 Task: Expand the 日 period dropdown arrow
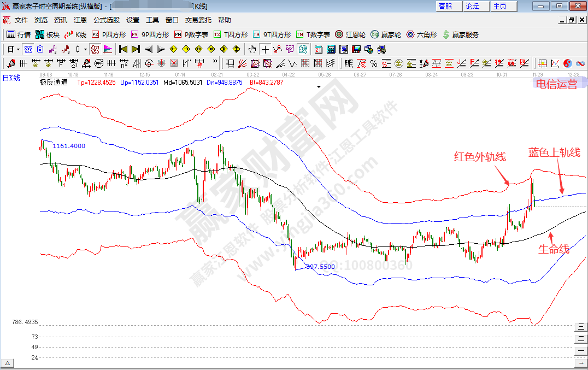(x=18, y=49)
